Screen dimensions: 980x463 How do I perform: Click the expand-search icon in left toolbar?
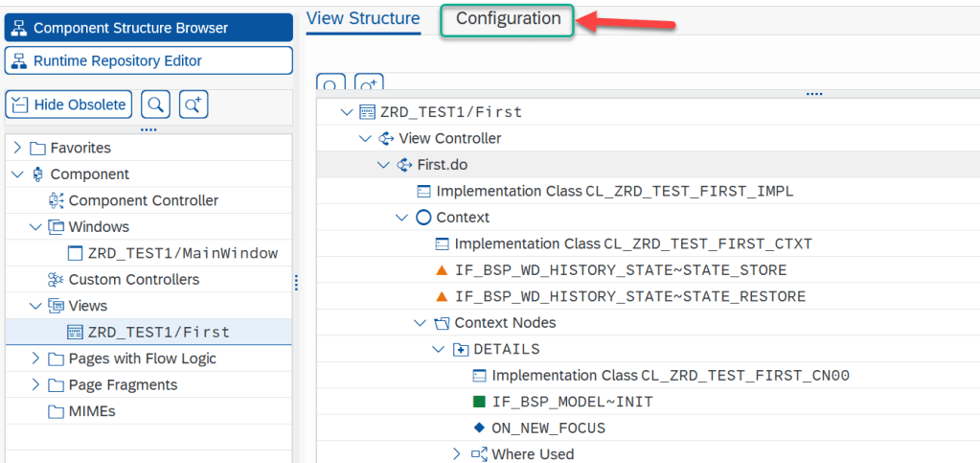coord(194,104)
